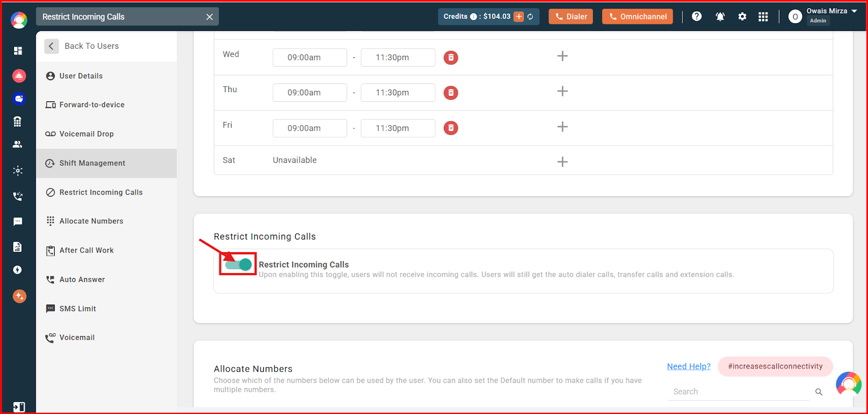Open the reports document icon in sidebar
Screen dimensions: 868x414
point(17,247)
